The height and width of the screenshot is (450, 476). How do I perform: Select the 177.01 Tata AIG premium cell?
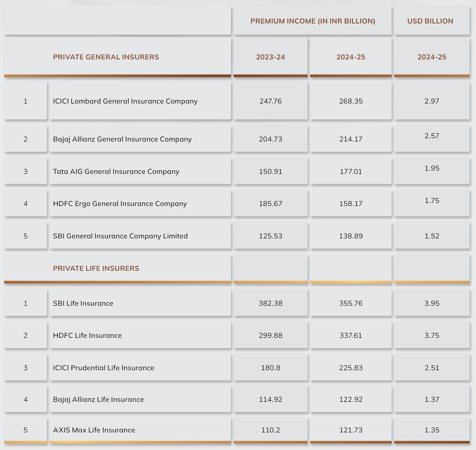coord(351,171)
